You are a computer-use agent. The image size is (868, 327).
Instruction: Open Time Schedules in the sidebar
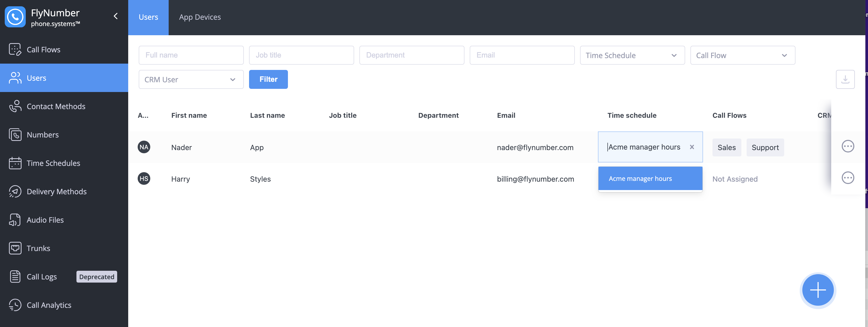pyautogui.click(x=64, y=163)
